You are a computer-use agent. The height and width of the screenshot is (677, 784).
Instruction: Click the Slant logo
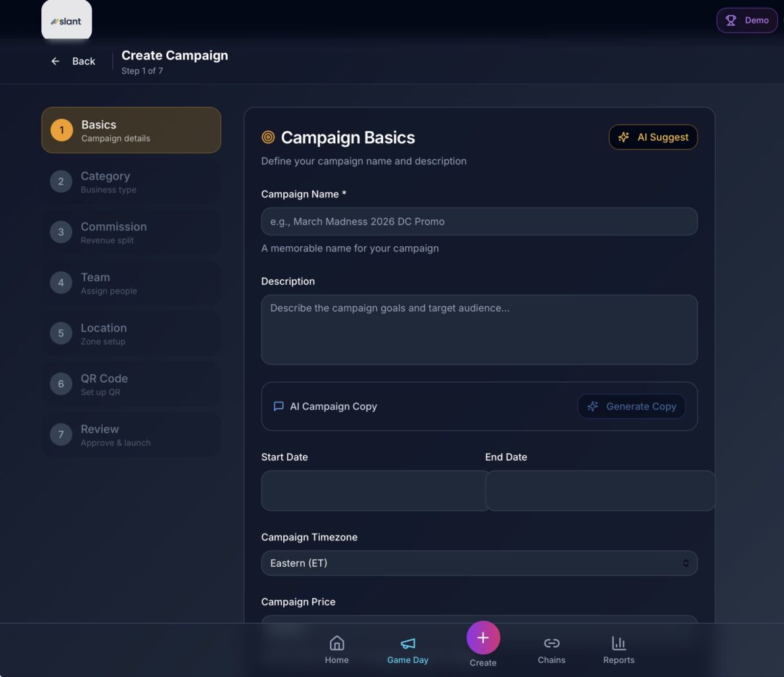[x=66, y=21]
